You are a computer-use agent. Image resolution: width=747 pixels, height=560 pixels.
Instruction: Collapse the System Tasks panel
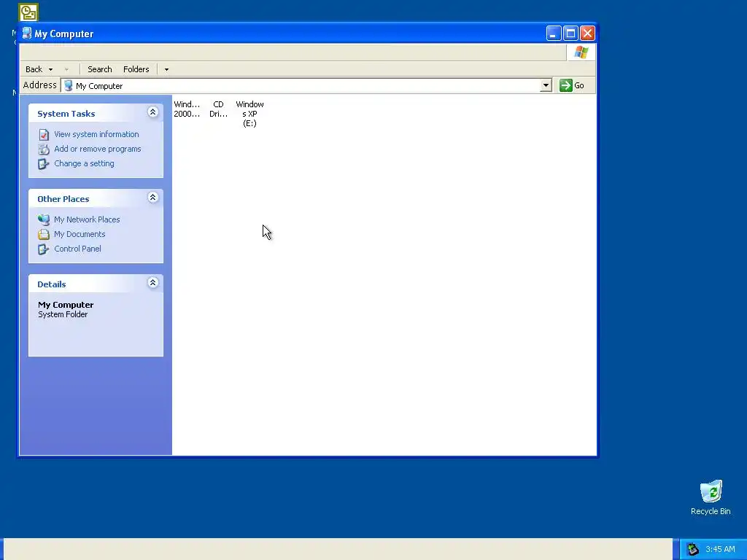point(152,112)
